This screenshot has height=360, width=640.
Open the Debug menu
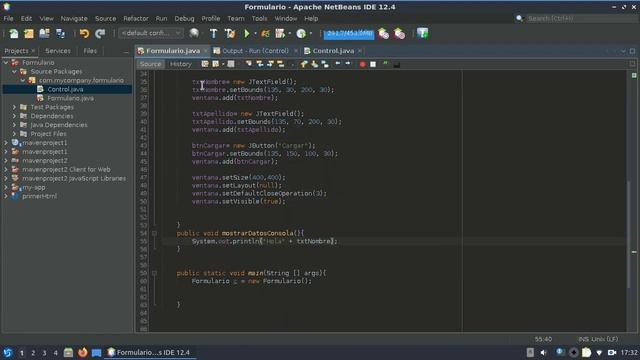coord(184,18)
